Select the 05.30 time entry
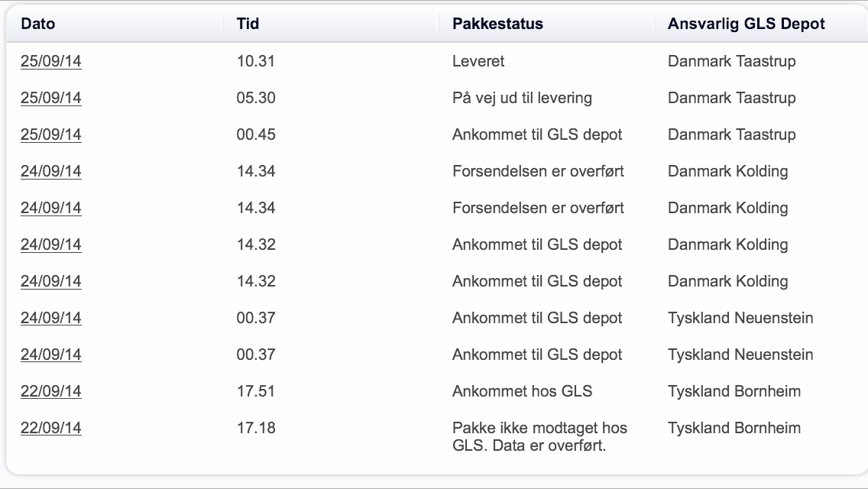This screenshot has height=489, width=868. (256, 99)
